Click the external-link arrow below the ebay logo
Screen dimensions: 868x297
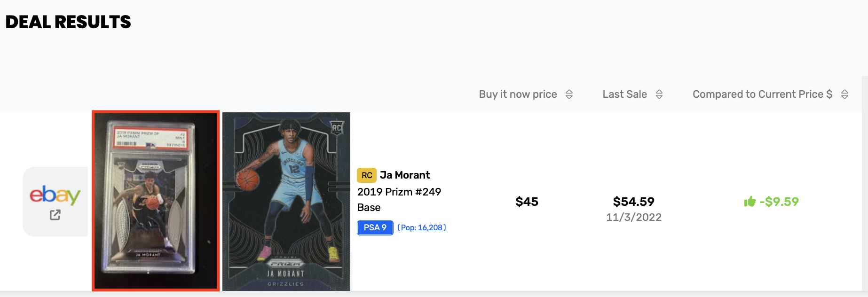(x=56, y=214)
